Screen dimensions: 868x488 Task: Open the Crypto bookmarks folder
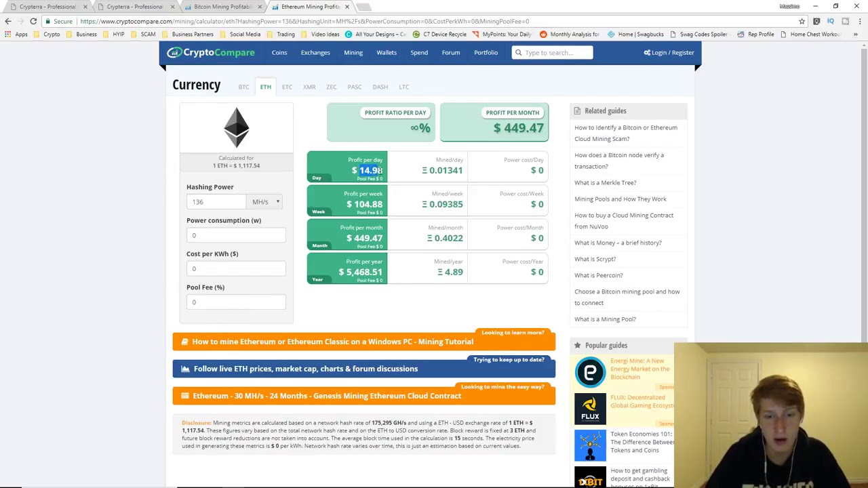[x=47, y=34]
